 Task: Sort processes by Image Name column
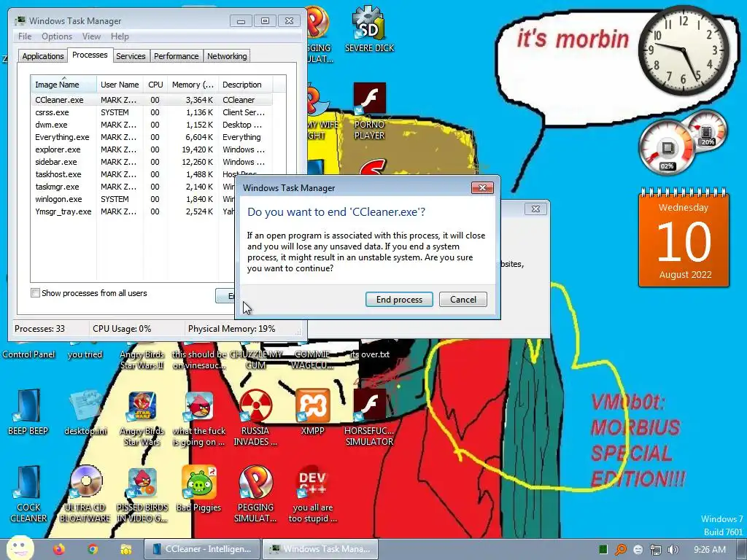[64, 85]
